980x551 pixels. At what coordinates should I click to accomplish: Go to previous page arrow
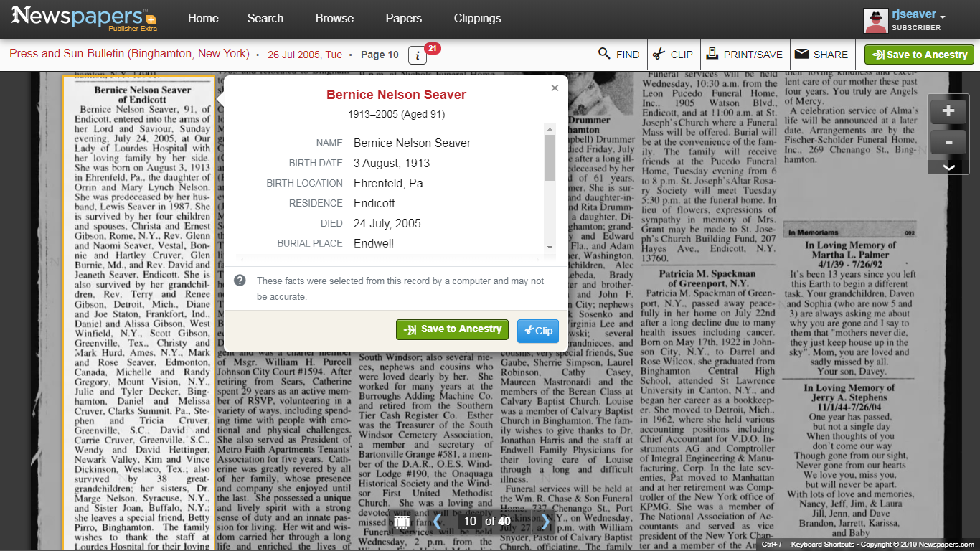click(437, 521)
